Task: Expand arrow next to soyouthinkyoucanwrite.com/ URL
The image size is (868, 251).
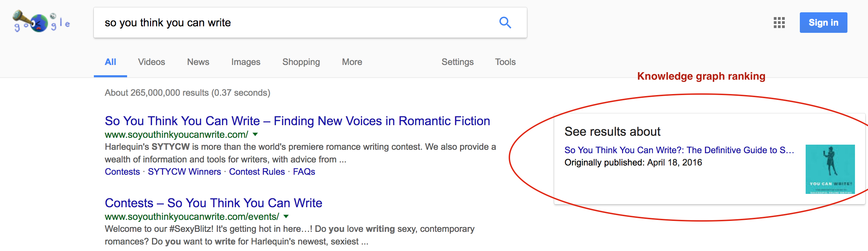Action: coord(255,134)
